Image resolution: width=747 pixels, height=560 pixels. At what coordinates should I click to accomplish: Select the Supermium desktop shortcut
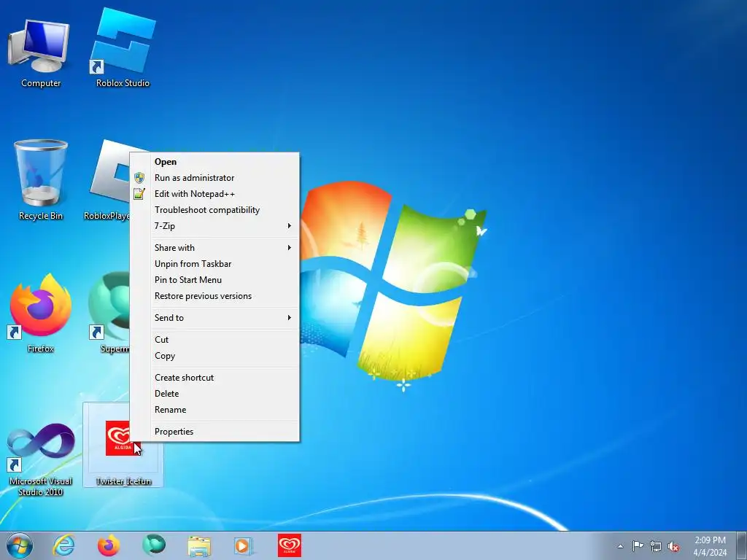click(x=109, y=314)
